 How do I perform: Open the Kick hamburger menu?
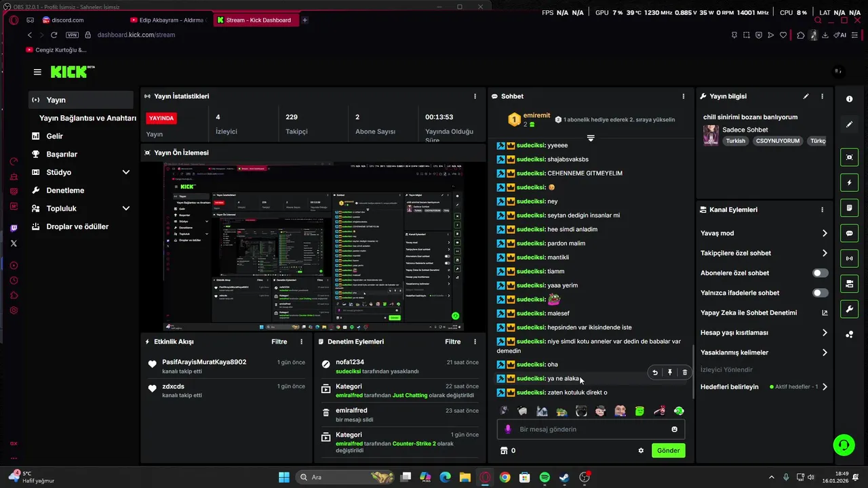pyautogui.click(x=37, y=72)
